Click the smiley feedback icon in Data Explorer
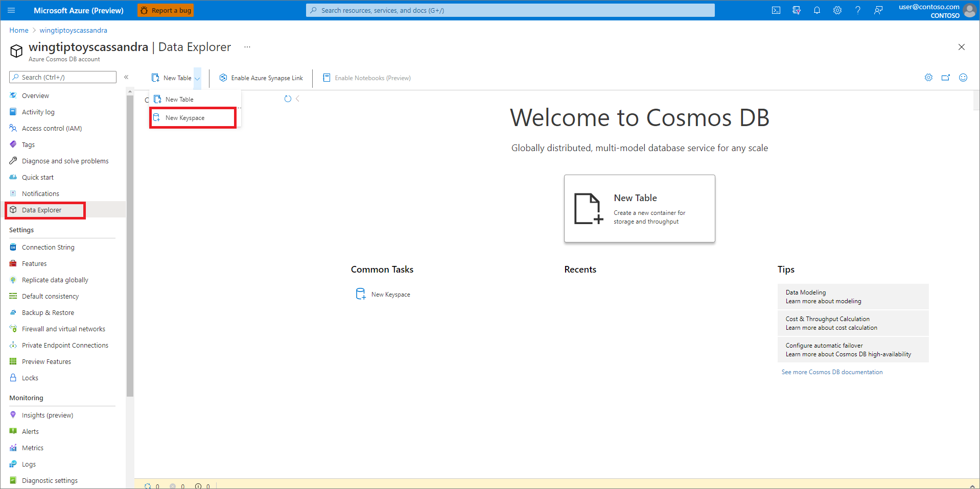This screenshot has width=980, height=489. [x=963, y=78]
